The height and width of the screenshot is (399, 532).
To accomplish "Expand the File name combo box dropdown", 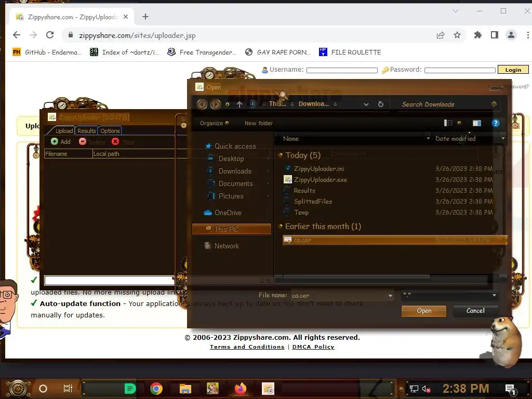I will click(390, 296).
